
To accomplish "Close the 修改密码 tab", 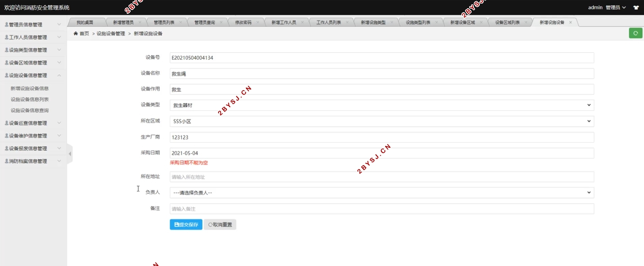I will click(x=258, y=22).
